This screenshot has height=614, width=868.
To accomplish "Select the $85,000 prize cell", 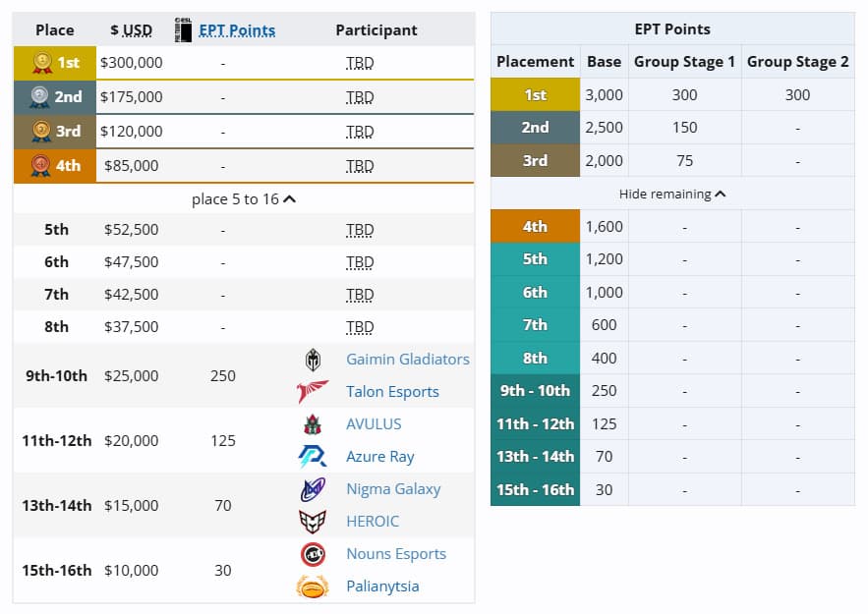I will pos(131,165).
